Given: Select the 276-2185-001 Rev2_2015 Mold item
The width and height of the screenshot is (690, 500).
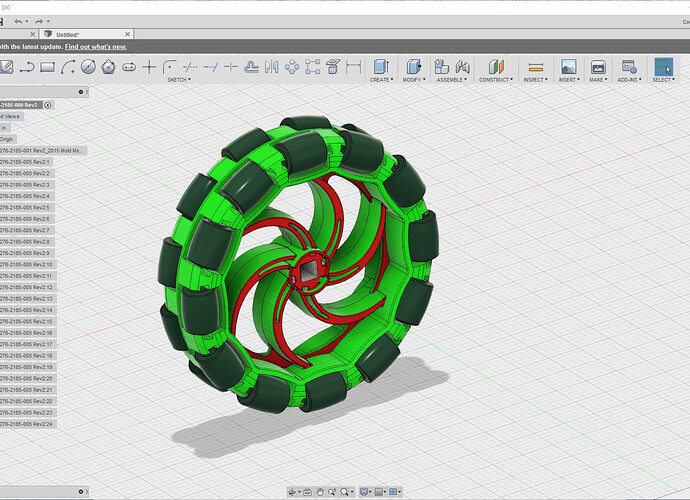Looking at the screenshot, I should click(43, 151).
